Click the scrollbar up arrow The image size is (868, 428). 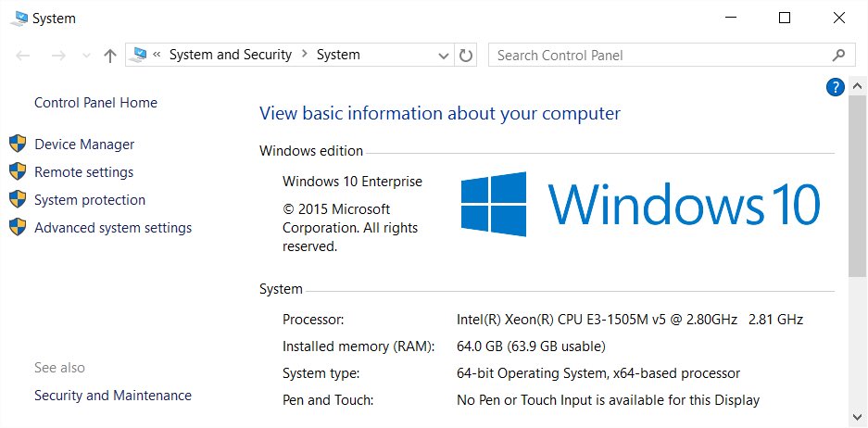coord(856,86)
